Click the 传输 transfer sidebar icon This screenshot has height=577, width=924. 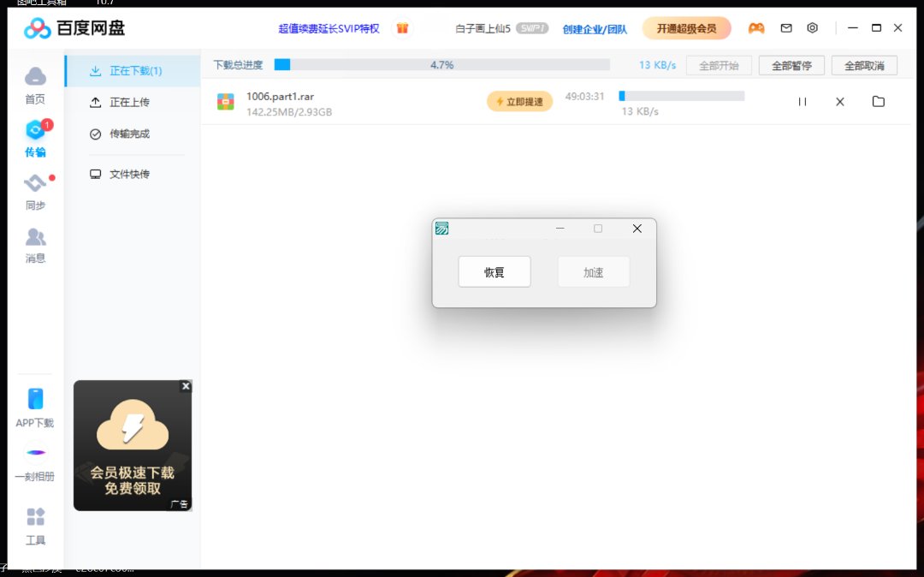tap(35, 131)
